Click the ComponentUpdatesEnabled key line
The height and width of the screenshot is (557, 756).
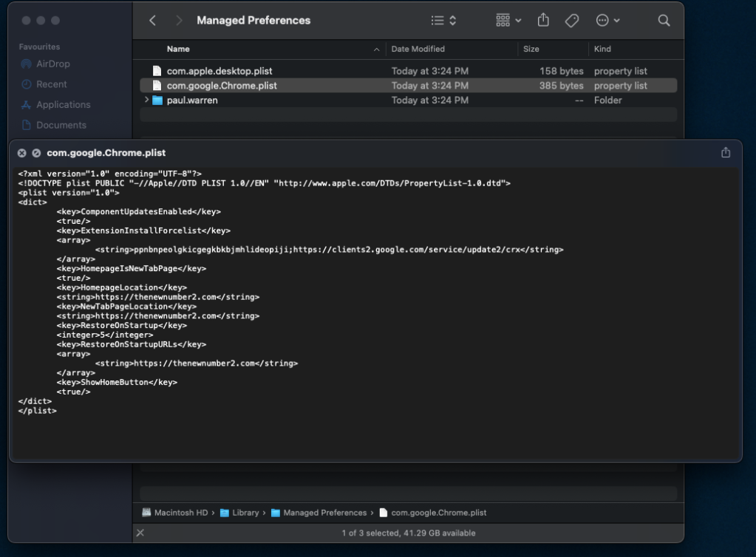(138, 211)
